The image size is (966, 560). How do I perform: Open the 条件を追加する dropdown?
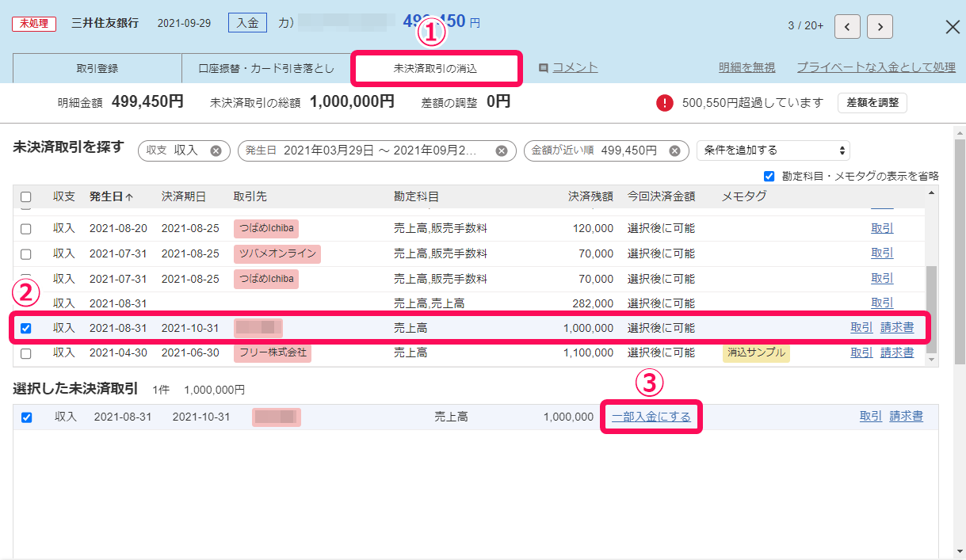coord(773,150)
